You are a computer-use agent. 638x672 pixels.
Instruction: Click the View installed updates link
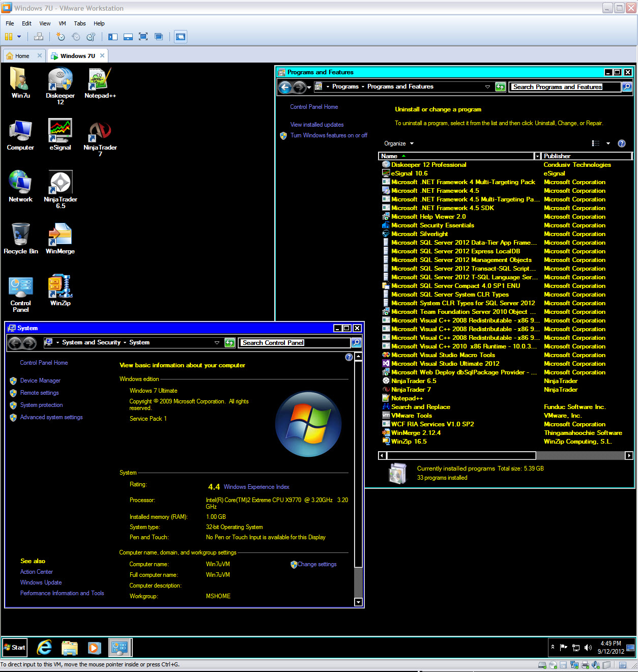point(317,125)
